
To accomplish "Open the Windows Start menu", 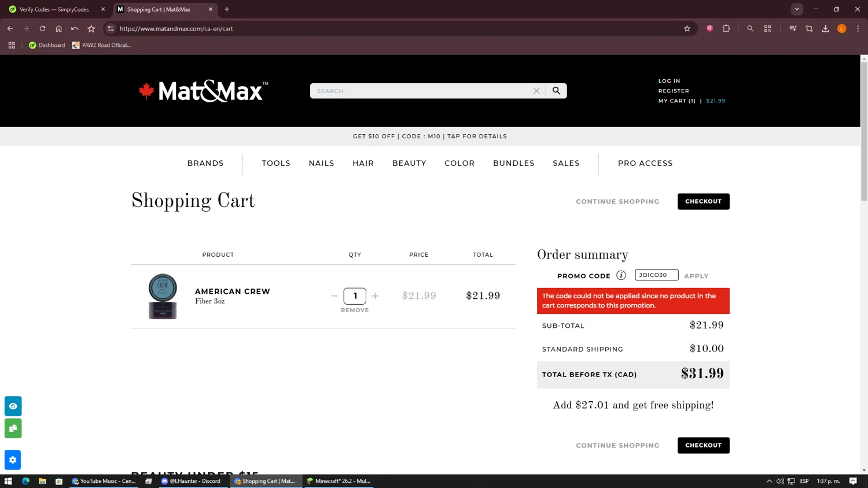I will (8, 481).
